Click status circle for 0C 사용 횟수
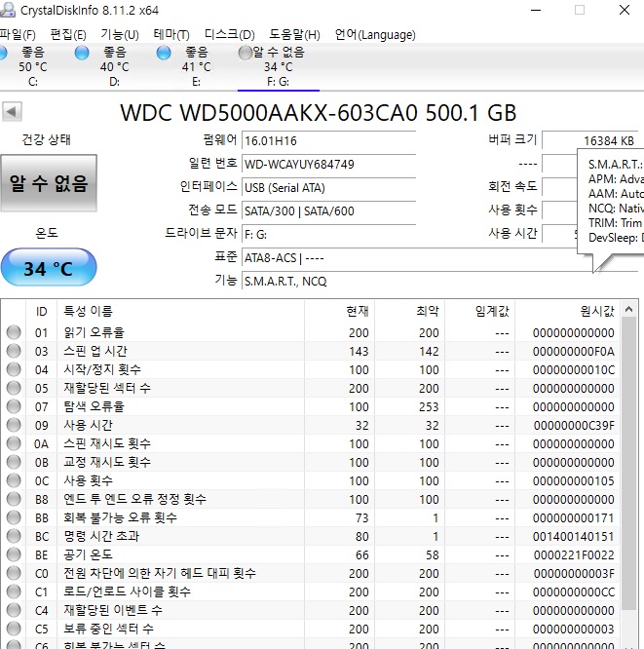This screenshot has height=649, width=644. coord(14,480)
